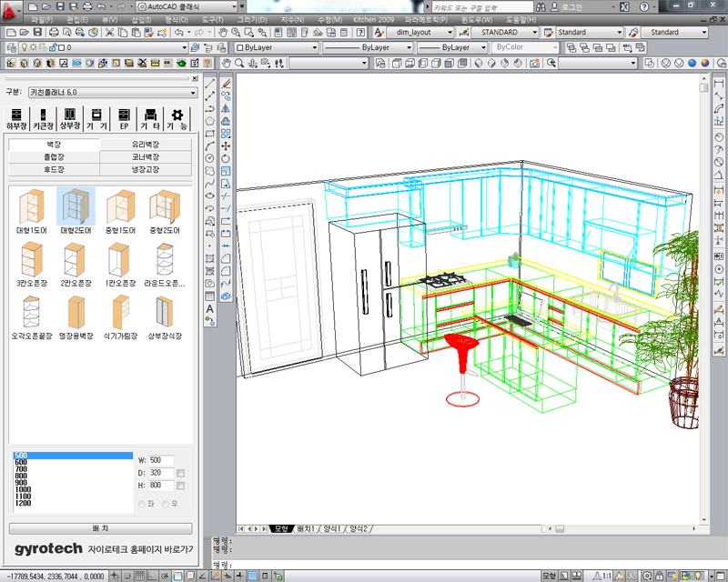Select the 코너벽장 subcategory button

click(x=146, y=157)
